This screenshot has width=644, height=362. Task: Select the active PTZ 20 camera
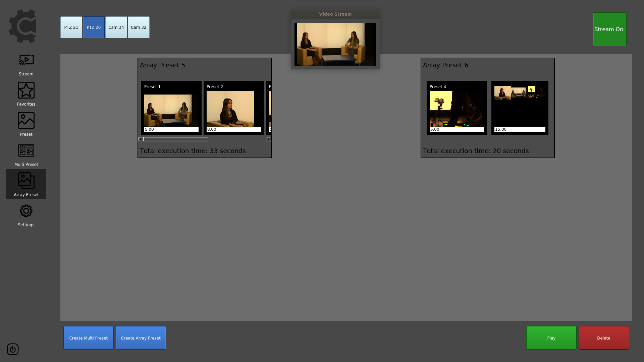pos(94,27)
